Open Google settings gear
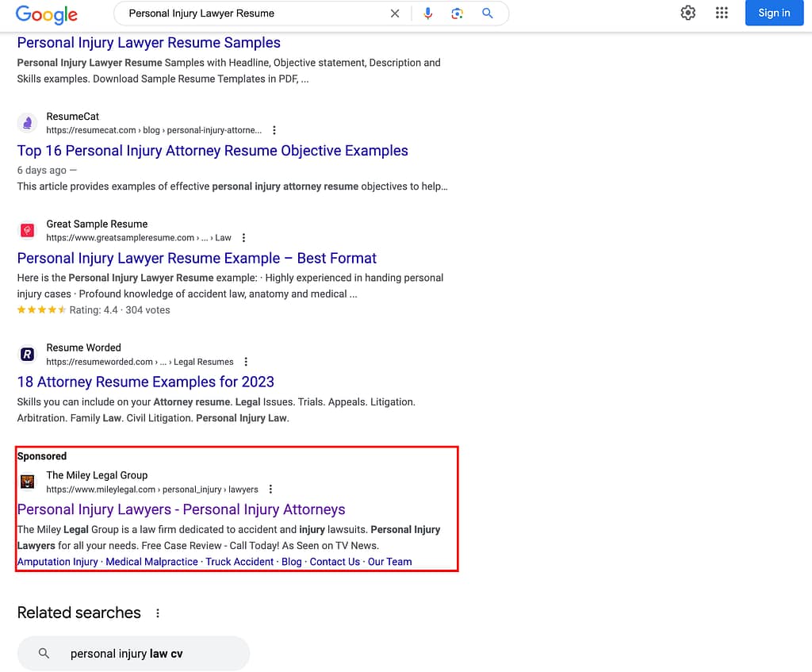812x672 pixels. pos(688,13)
